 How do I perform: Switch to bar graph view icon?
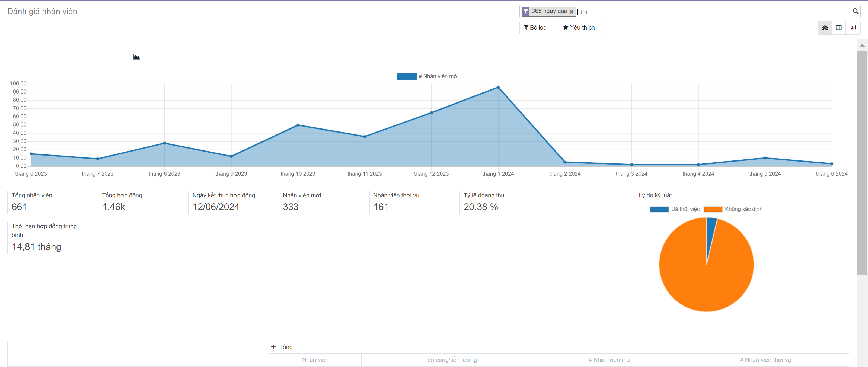tap(853, 28)
